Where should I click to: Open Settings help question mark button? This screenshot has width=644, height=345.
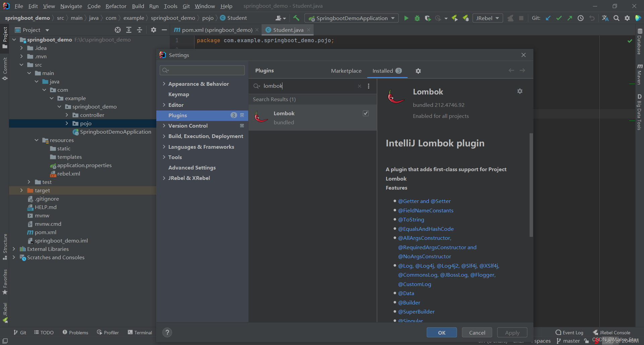[167, 332]
